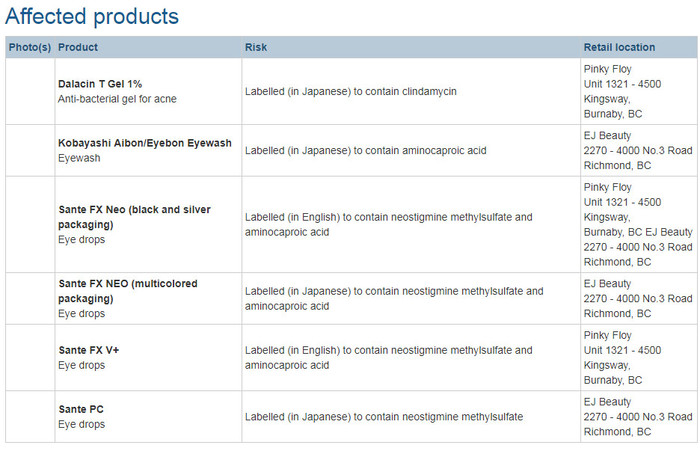Click the risk text in the Sante PC row
Image resolution: width=700 pixels, height=451 pixels.
384,416
